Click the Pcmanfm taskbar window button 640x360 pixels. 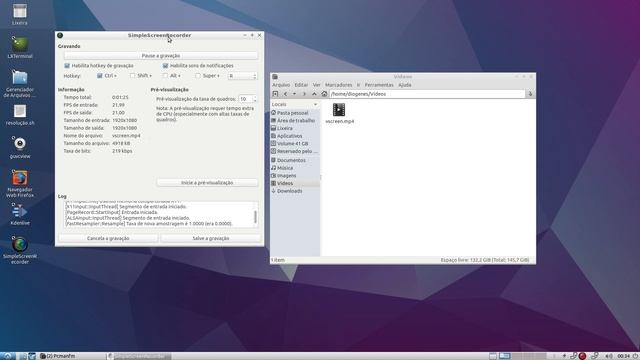(72, 356)
